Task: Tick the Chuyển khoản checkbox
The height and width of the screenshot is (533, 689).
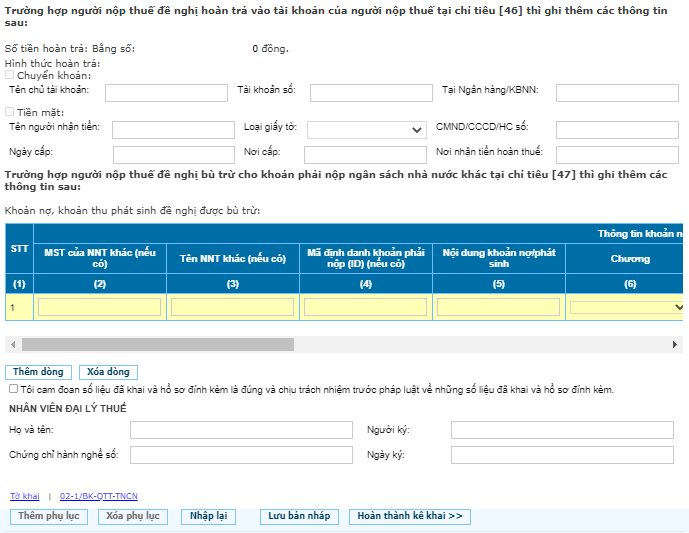Action: 10,75
